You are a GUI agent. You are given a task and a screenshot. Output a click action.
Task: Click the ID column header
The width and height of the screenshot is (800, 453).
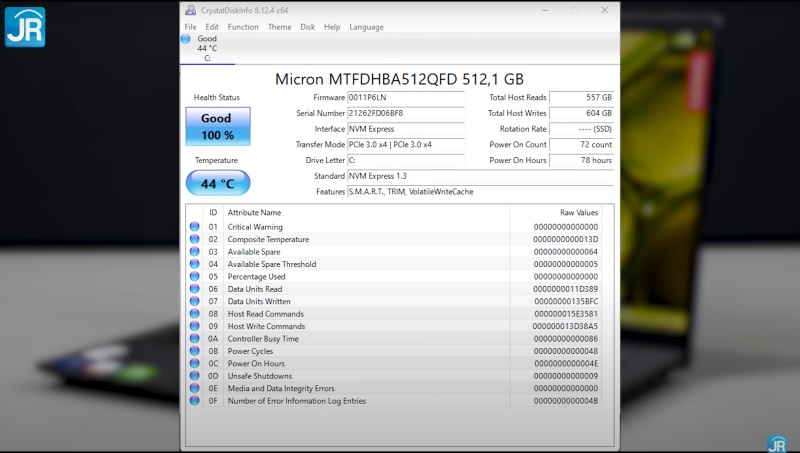click(213, 213)
